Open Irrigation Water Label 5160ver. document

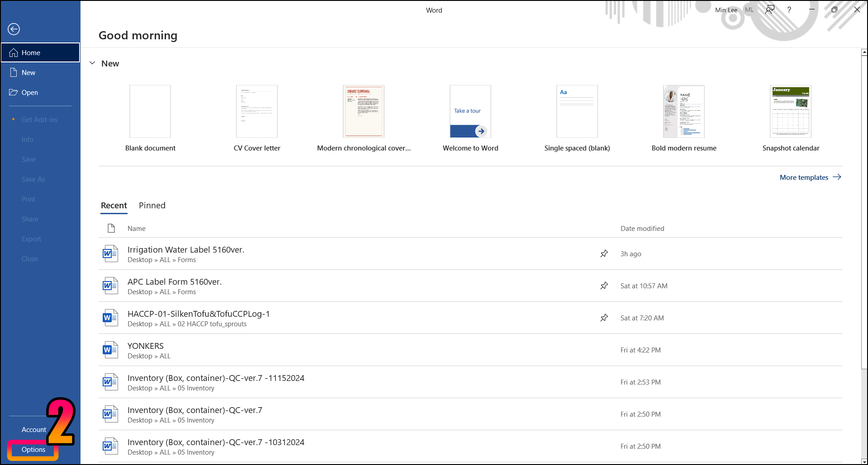point(470,254)
